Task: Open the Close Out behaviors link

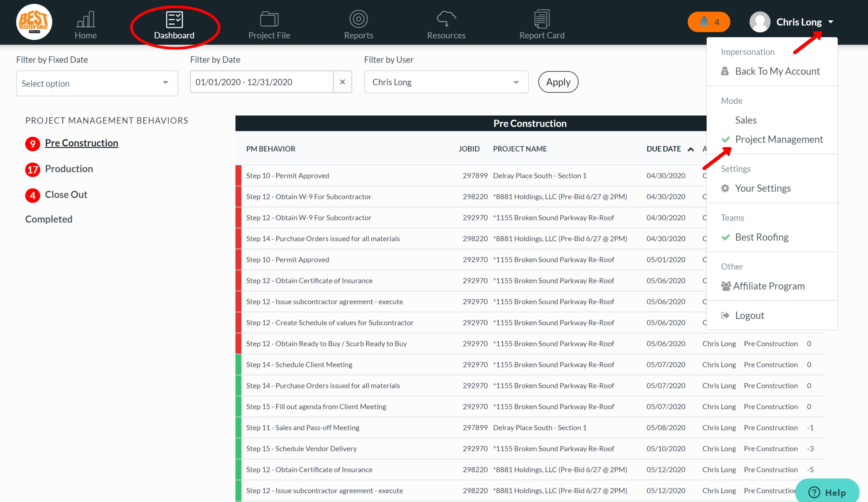Action: 66,195
